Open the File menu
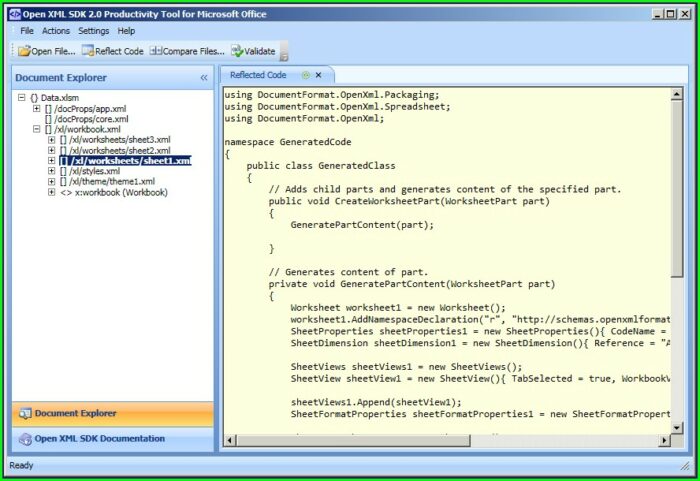The height and width of the screenshot is (481, 700). 27,31
